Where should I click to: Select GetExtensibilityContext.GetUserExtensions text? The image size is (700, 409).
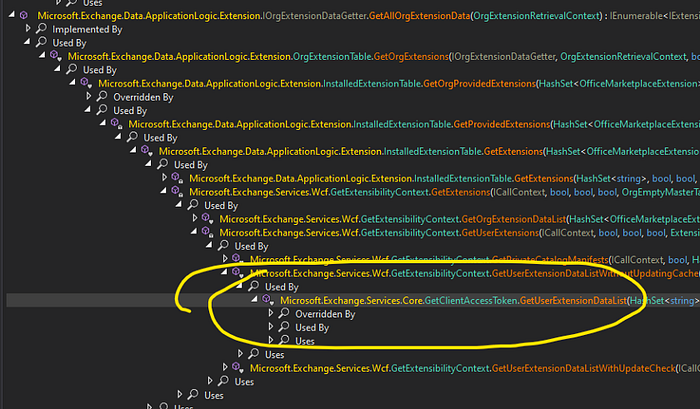[450, 233]
